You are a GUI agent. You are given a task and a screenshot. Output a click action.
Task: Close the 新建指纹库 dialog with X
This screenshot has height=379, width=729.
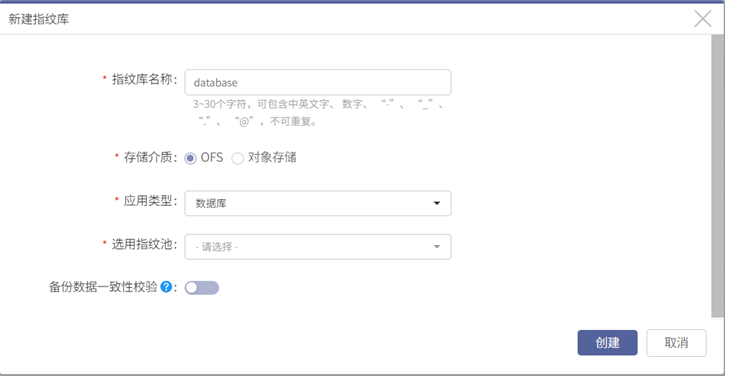pos(702,19)
